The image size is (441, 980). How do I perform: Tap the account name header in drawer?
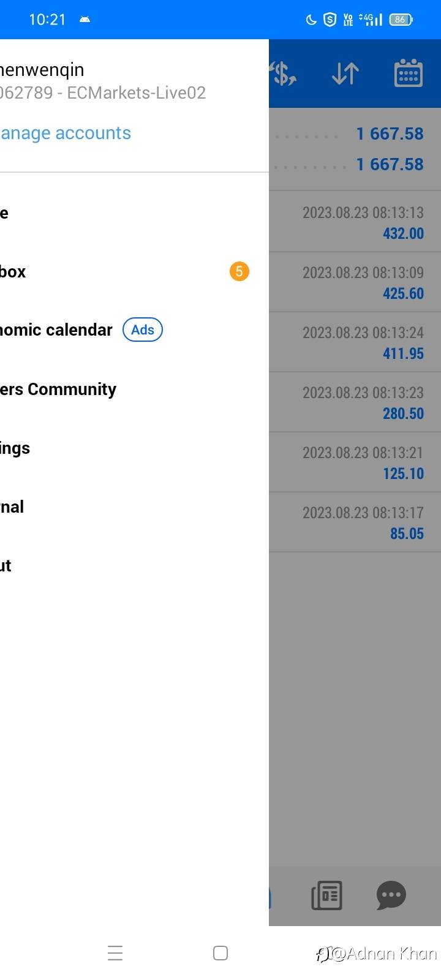tap(43, 70)
